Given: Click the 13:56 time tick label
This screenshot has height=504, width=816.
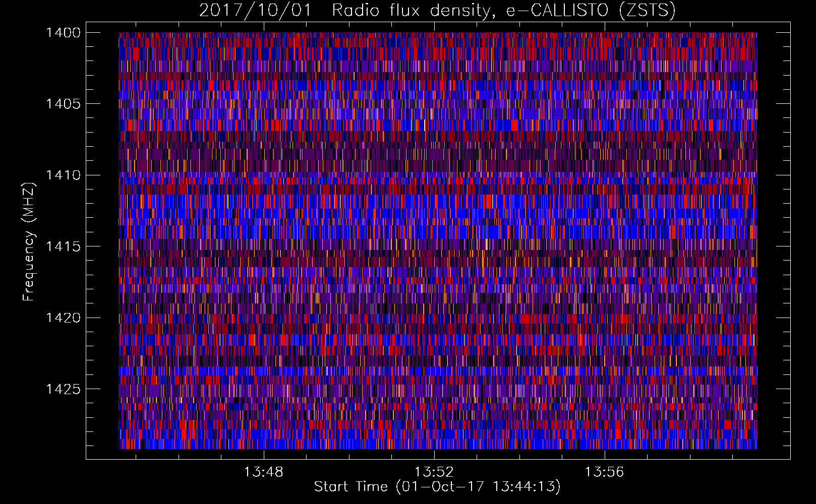Looking at the screenshot, I should (604, 472).
